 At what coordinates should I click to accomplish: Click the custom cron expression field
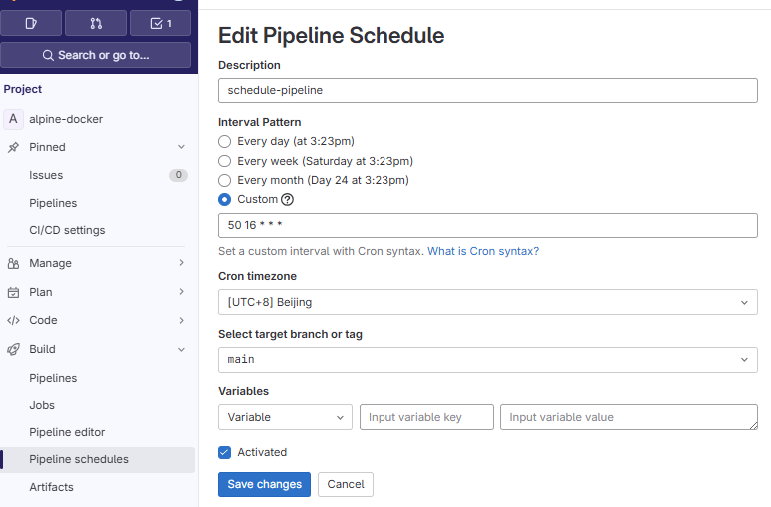point(488,225)
